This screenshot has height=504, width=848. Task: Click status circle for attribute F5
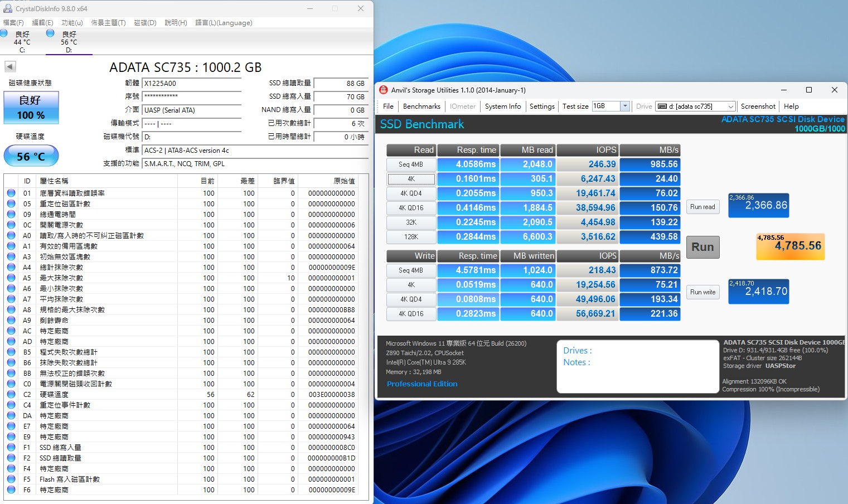click(x=11, y=479)
